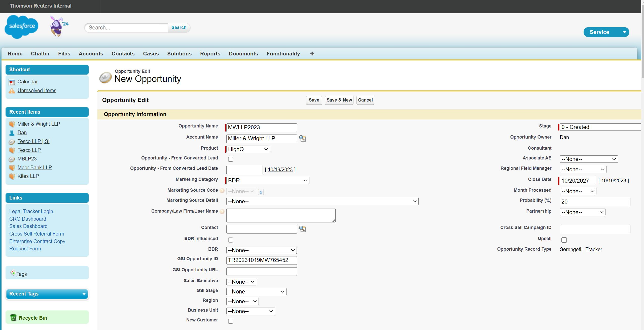Click the Marketing Source Code info icon
644x330 pixels.
(x=261, y=192)
